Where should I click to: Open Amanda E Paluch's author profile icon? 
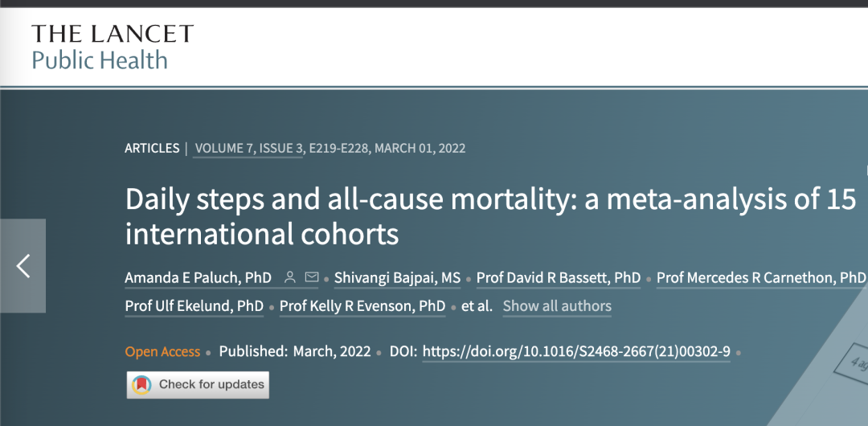pos(289,277)
